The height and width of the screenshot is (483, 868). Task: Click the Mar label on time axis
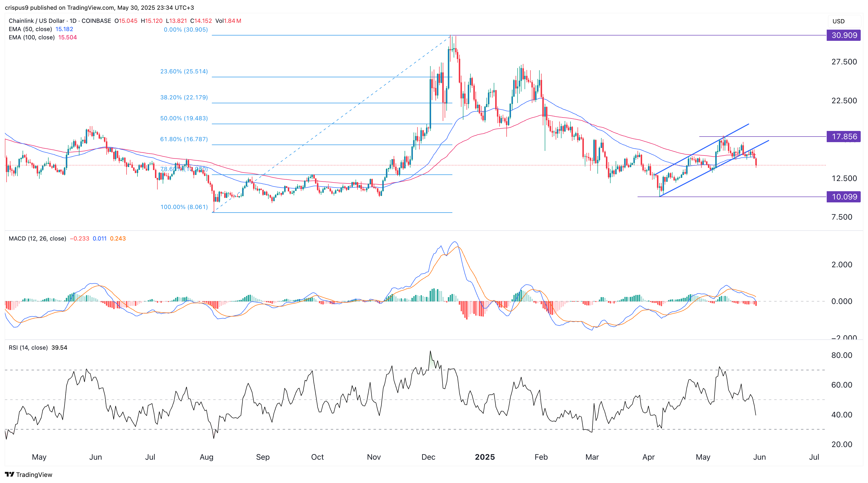pos(592,457)
